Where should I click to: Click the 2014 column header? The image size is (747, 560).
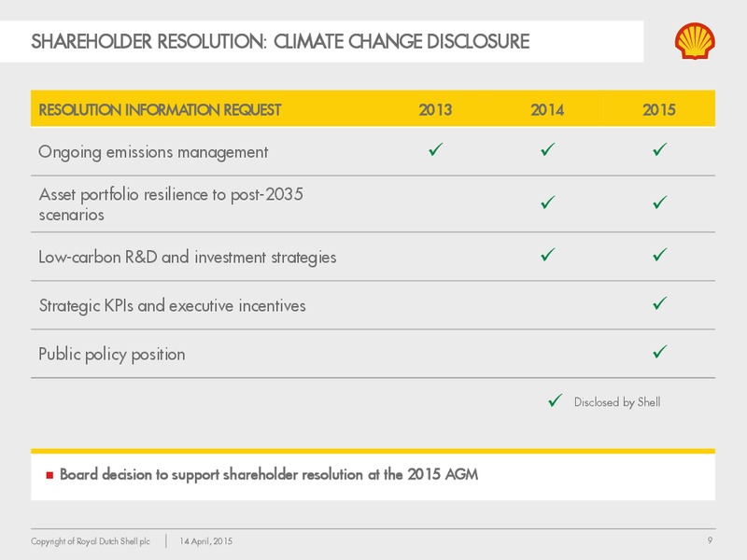(x=547, y=110)
